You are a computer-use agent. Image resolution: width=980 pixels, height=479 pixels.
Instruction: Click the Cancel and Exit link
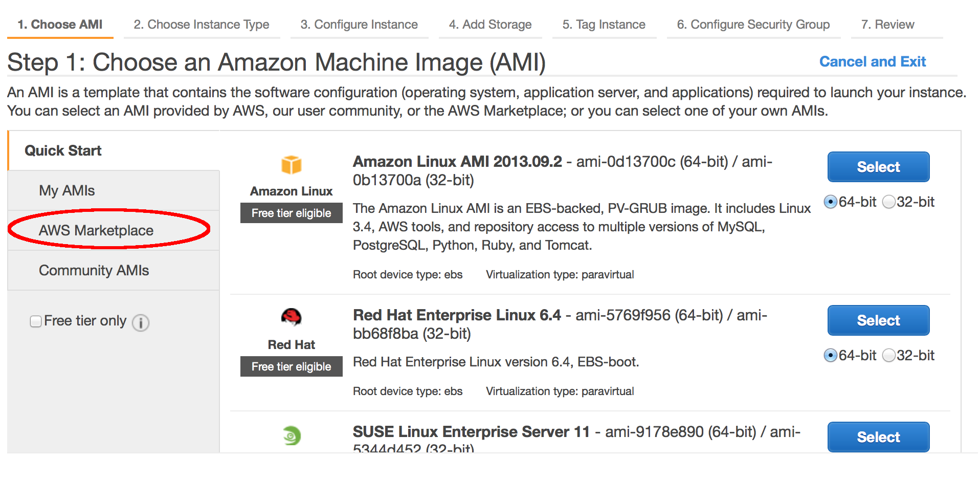click(x=872, y=61)
